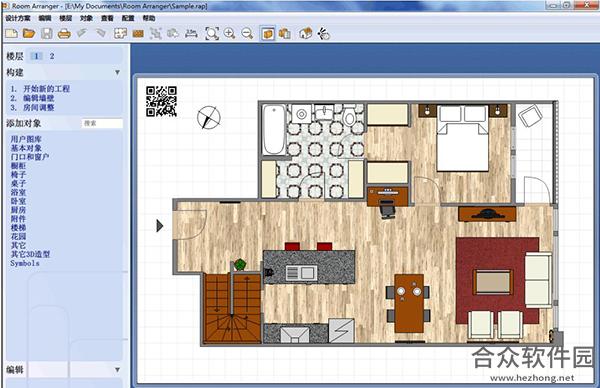Image resolution: width=600 pixels, height=388 pixels.
Task: Open a file with the folder icon
Action: tap(29, 34)
